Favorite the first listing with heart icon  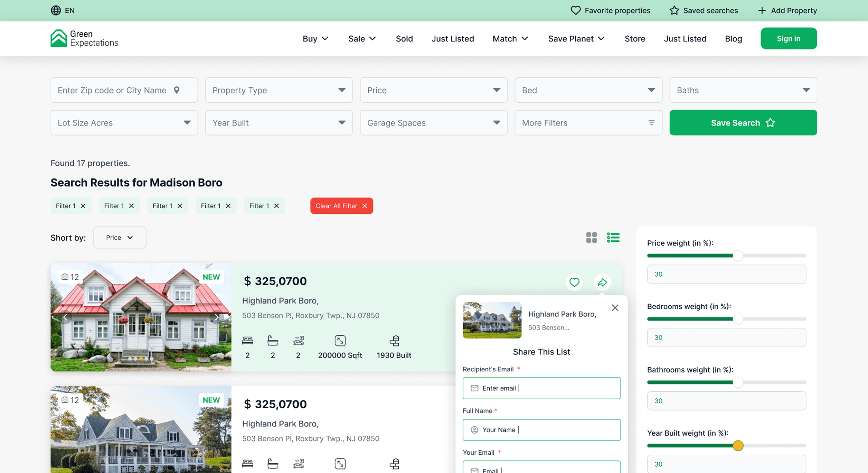tap(574, 282)
